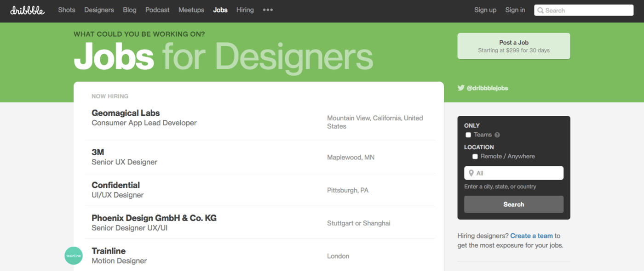Click the Consumer App Lead Developer title
The image size is (644, 271).
pos(144,123)
